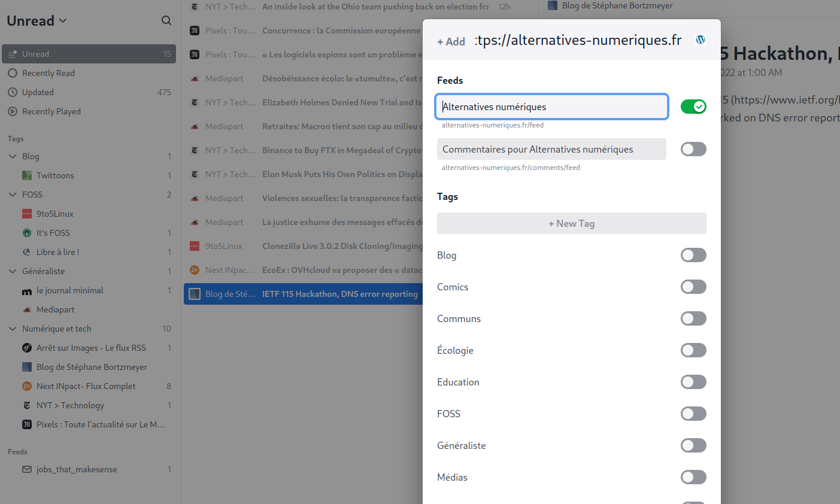Screen dimensions: 840x504
Task: Click the + Add button
Action: click(x=451, y=41)
